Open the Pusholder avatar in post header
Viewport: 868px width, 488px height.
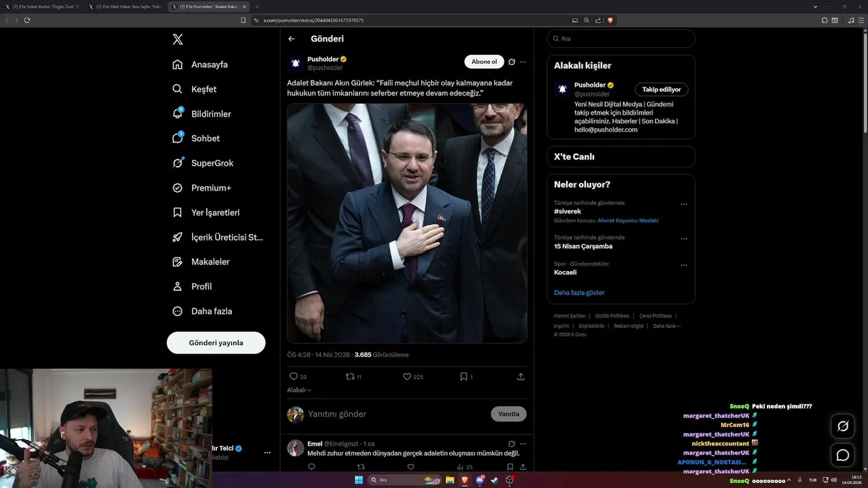[296, 63]
